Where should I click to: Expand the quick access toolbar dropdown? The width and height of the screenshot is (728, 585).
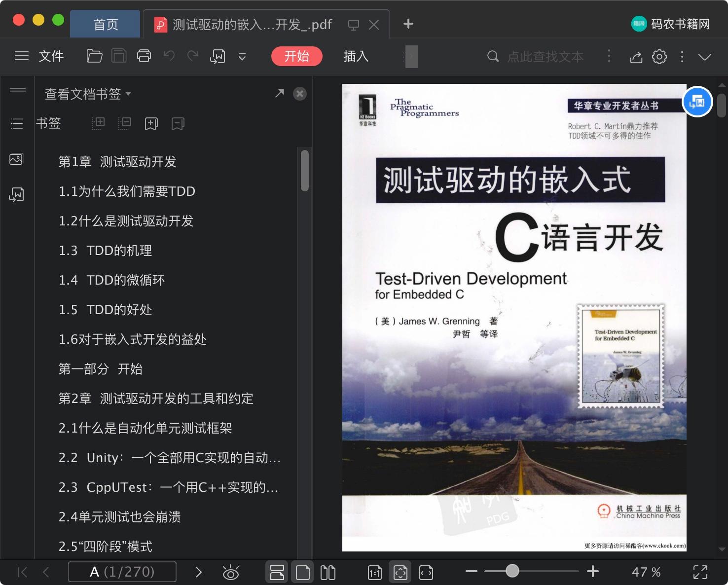coord(242,57)
